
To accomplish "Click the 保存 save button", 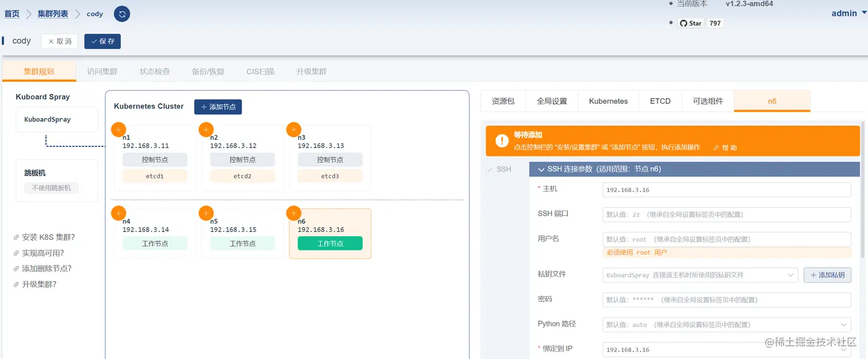I will 103,41.
